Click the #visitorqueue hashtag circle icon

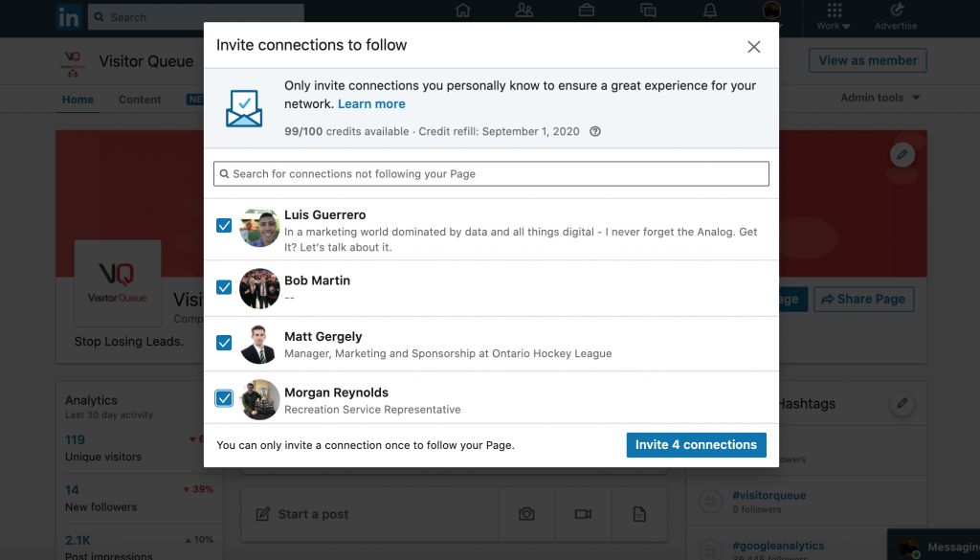[711, 502]
